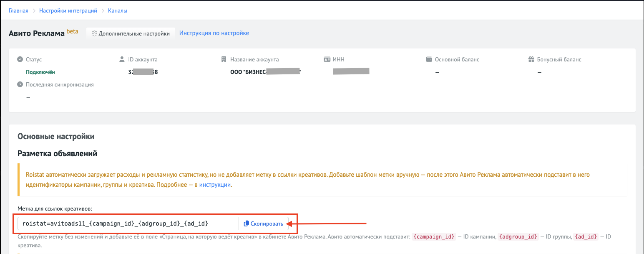Screen dimensions: 644x254
Task: Click the Название аккаунта label
Action: point(254,59)
